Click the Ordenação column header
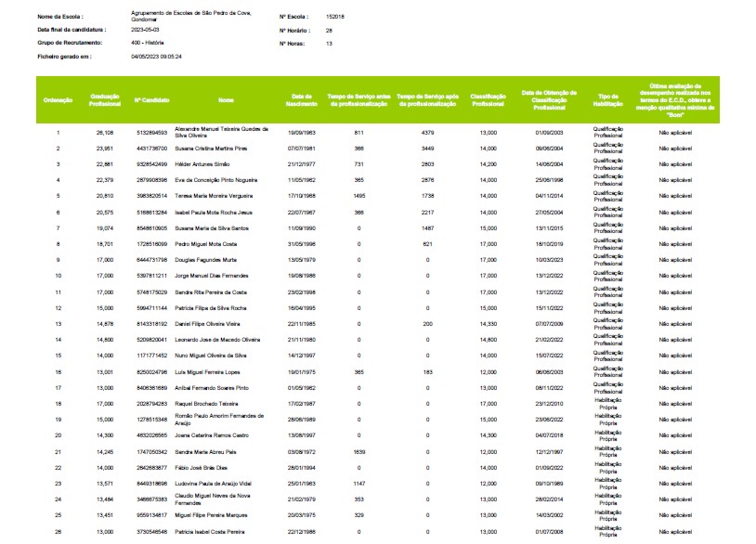 [x=58, y=99]
